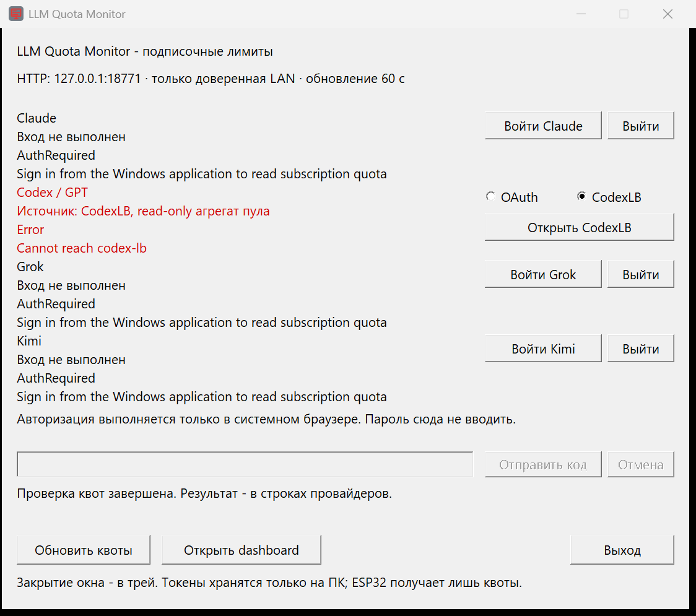This screenshot has width=696, height=616.
Task: Click Выйти beside the Войти Kimi button
Action: (x=640, y=349)
